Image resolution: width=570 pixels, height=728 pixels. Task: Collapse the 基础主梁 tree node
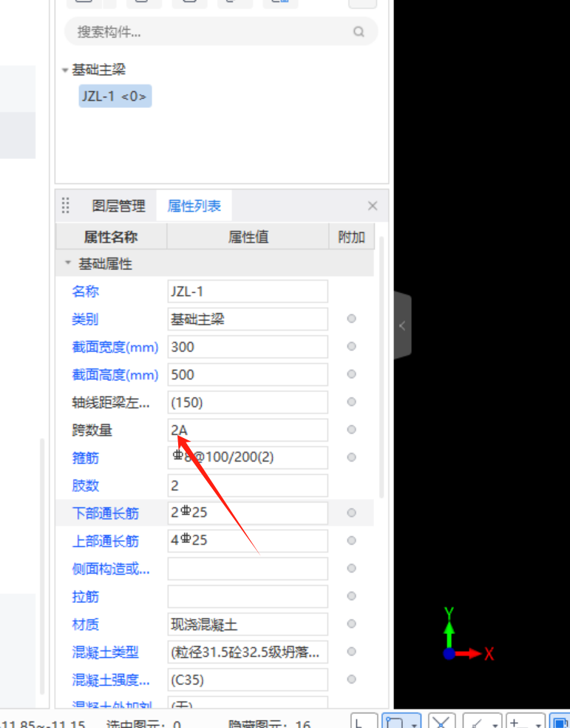coord(65,70)
